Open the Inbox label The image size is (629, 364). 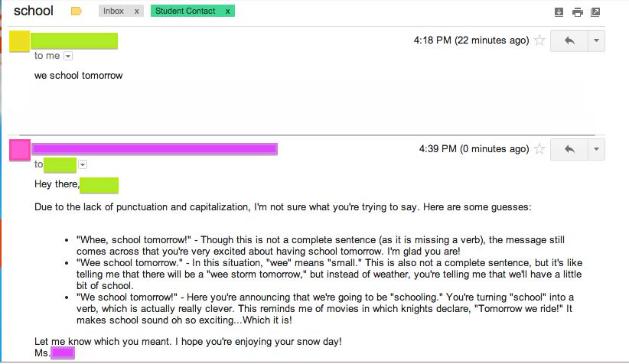[x=113, y=11]
